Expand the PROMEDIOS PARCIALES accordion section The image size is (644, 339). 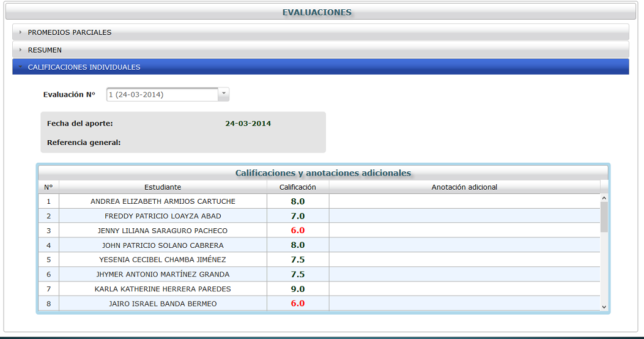pyautogui.click(x=320, y=32)
